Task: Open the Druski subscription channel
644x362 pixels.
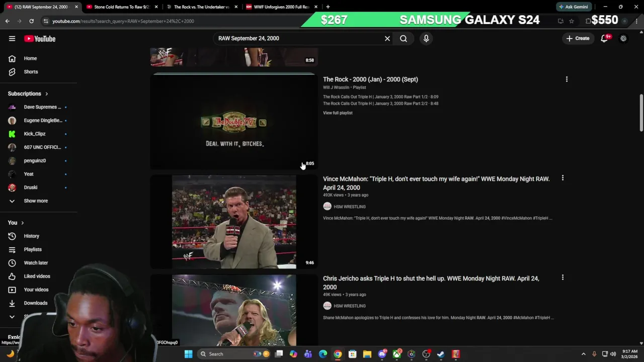Action: 31,187
